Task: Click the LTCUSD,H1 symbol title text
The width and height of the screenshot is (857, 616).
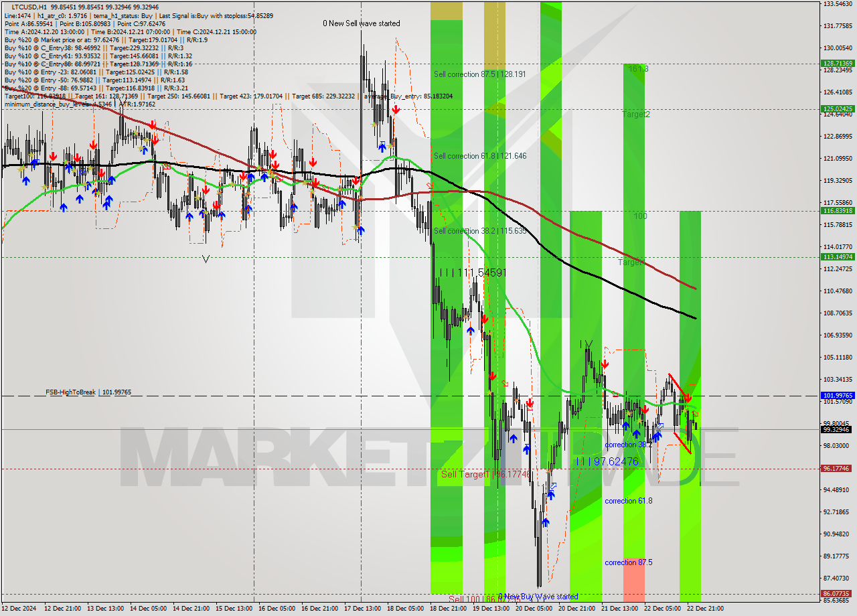Action: tap(30, 6)
